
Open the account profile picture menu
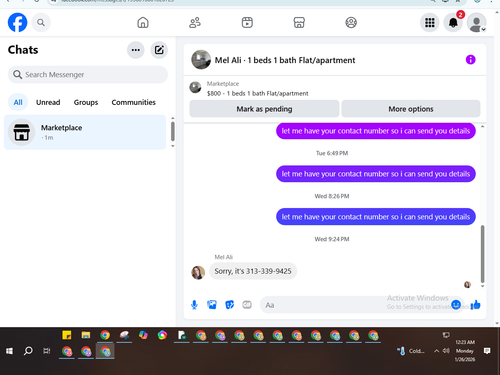[476, 23]
